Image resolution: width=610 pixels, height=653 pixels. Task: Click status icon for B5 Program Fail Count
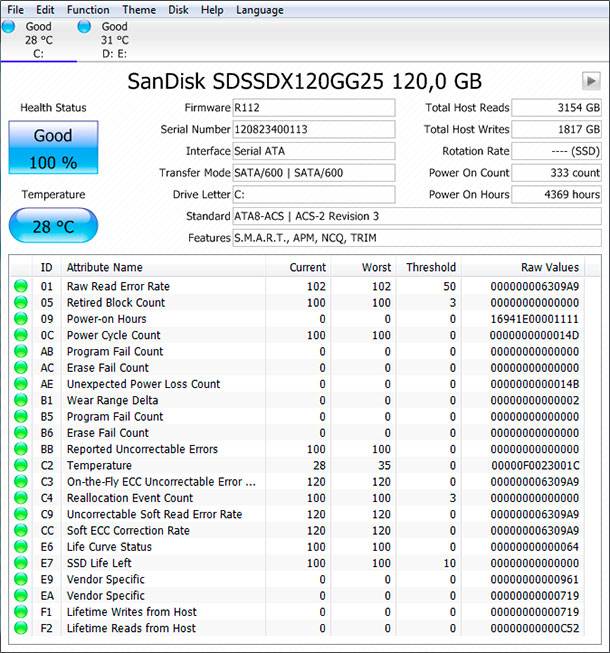pos(20,416)
